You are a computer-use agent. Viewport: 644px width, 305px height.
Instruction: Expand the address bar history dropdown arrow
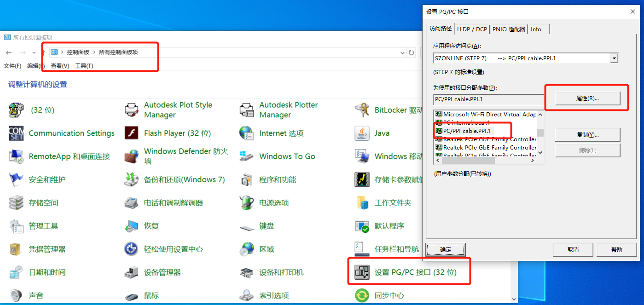(x=403, y=52)
